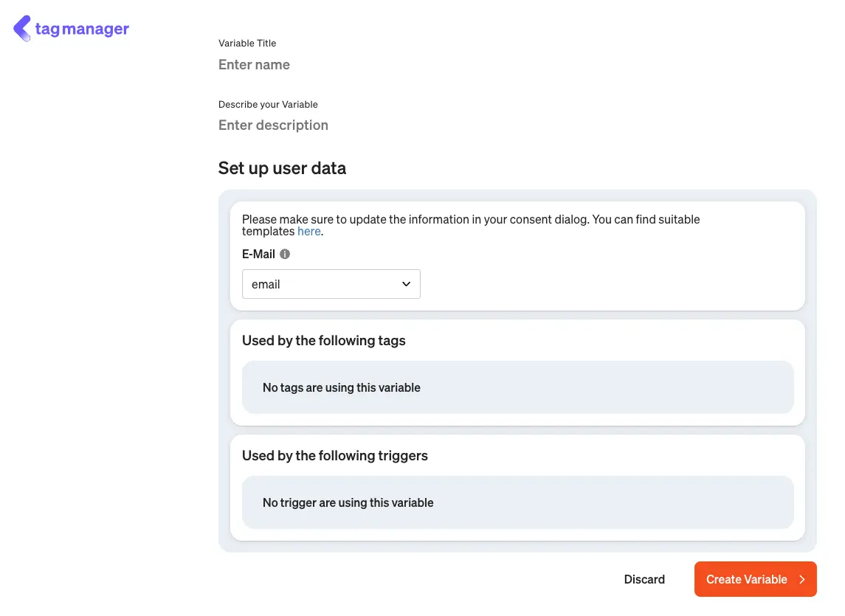Focus the Enter description field
Viewport: 845px width, 616px height.
tap(369, 125)
